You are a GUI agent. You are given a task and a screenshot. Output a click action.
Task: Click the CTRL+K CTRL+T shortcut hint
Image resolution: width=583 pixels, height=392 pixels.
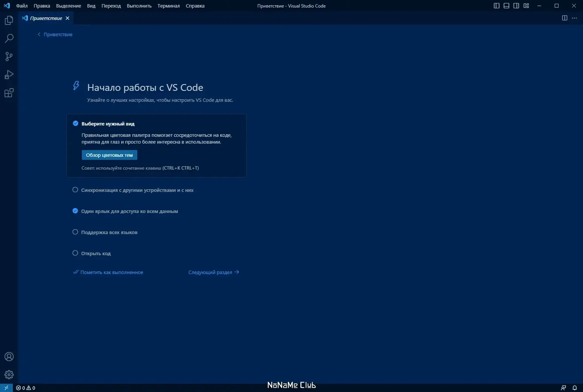point(181,168)
